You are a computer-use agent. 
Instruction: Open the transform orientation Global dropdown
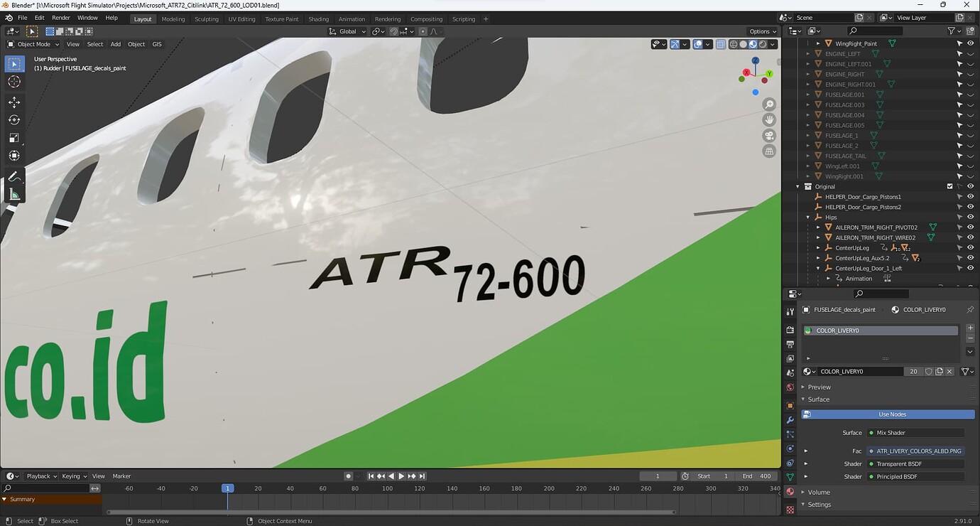click(x=347, y=31)
